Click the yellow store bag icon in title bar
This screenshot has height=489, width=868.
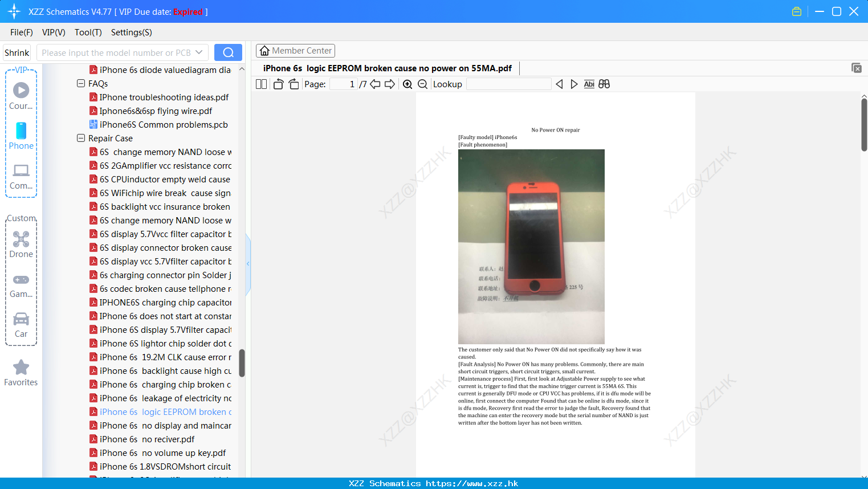click(x=797, y=11)
